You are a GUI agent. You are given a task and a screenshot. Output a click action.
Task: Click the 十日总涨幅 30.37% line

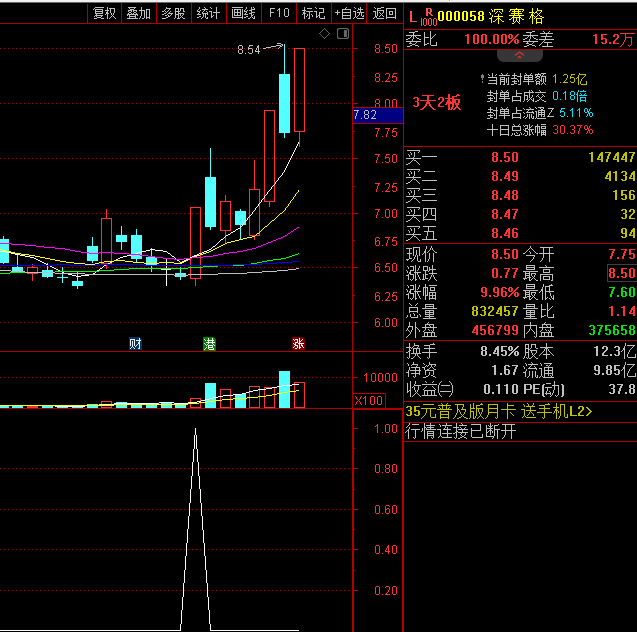coord(540,130)
